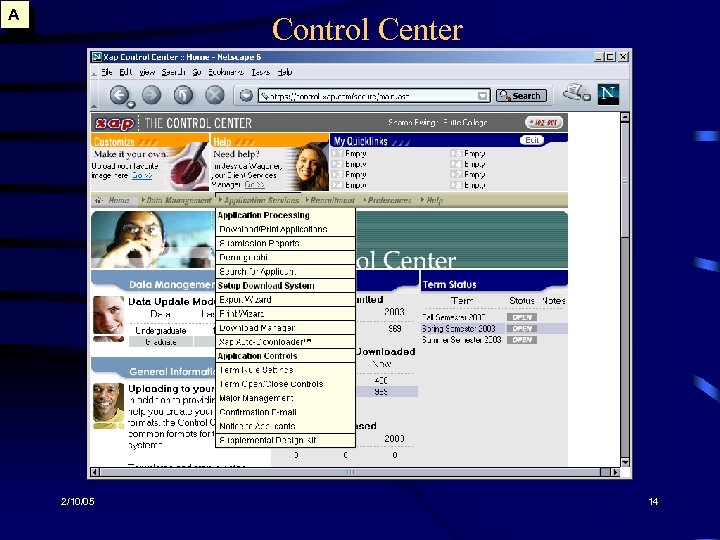This screenshot has height=540, width=720.
Task: Click the vertical scrollbar up arrow
Action: pyautogui.click(x=624, y=118)
